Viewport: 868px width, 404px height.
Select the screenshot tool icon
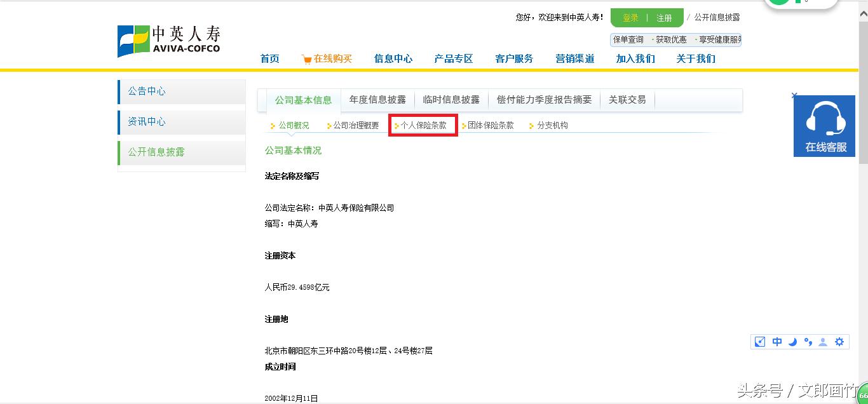tap(759, 342)
